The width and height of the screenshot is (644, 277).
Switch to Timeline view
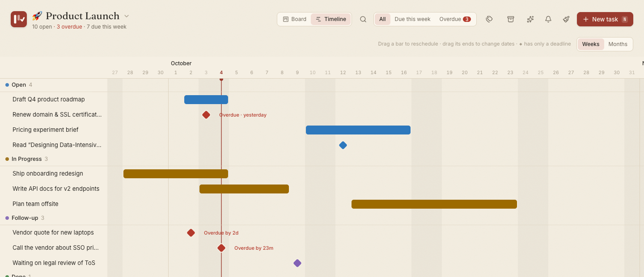(x=331, y=19)
